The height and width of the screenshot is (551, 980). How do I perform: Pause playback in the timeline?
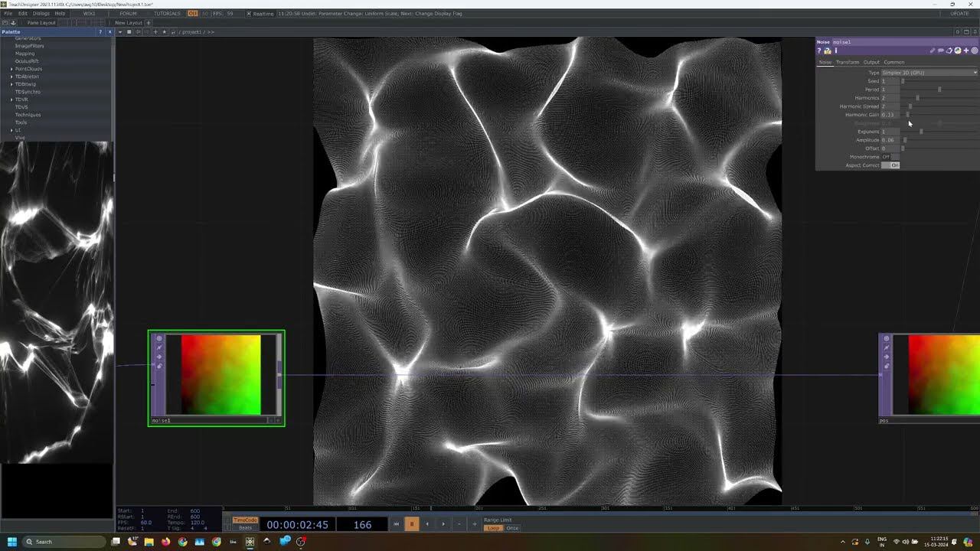[x=411, y=524]
